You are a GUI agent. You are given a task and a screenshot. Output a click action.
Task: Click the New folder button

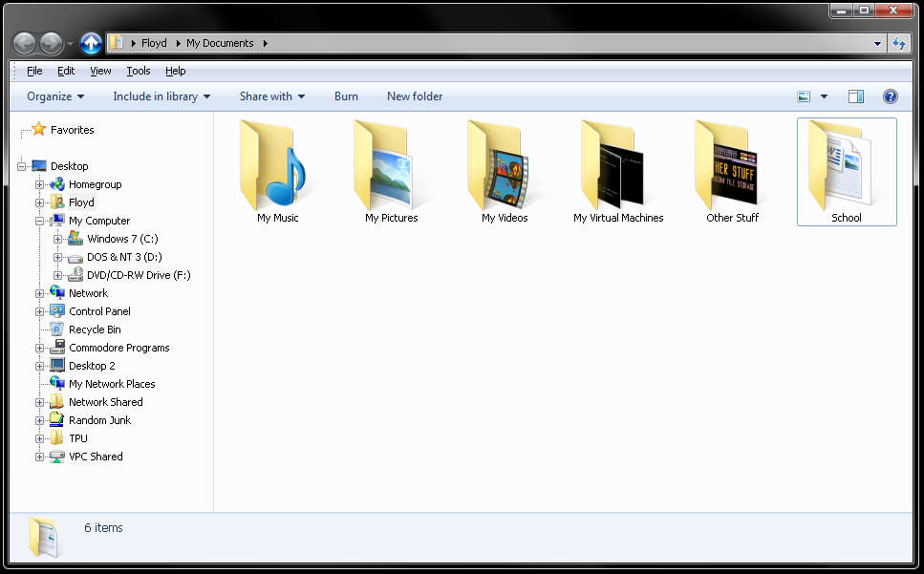[x=415, y=96]
